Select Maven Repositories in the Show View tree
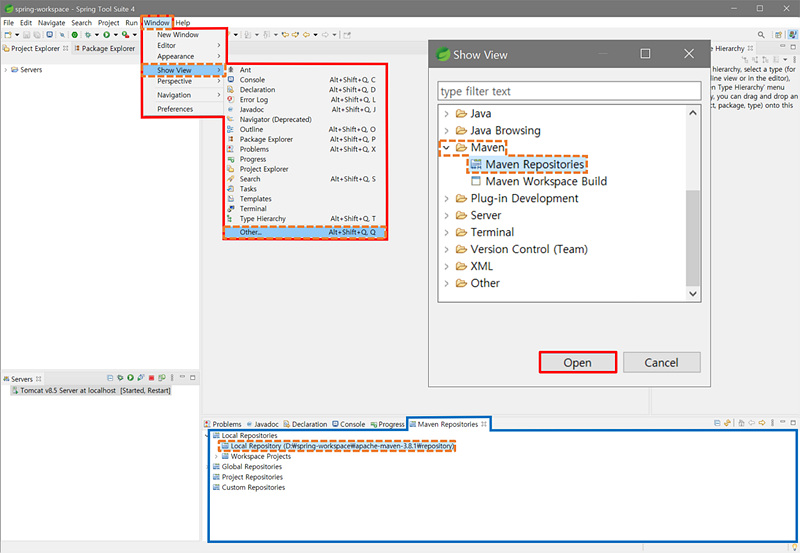This screenshot has height=553, width=800. pos(528,164)
